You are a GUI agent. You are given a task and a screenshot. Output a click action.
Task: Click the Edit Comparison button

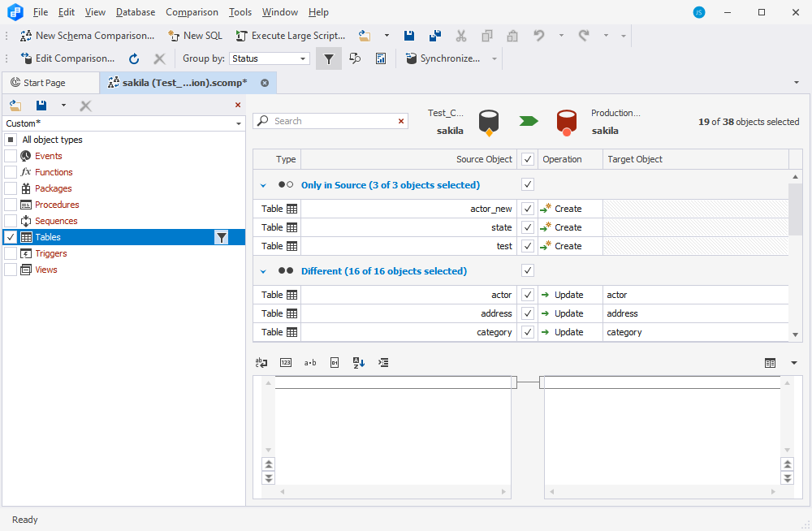[x=67, y=58]
